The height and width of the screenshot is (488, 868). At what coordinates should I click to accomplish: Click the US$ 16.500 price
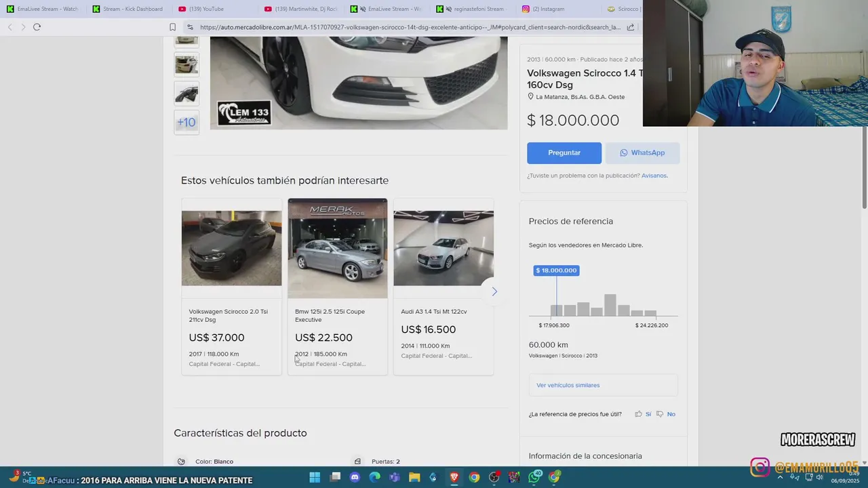point(429,329)
